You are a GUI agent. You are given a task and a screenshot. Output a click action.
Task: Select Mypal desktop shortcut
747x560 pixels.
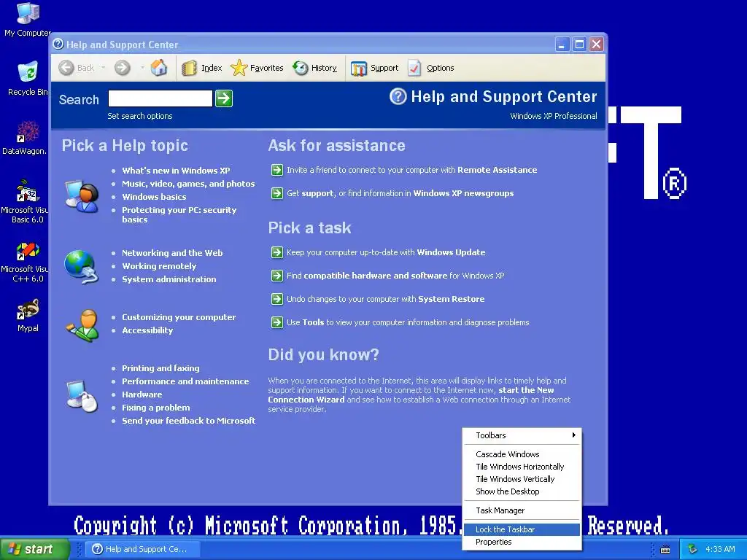point(28,316)
